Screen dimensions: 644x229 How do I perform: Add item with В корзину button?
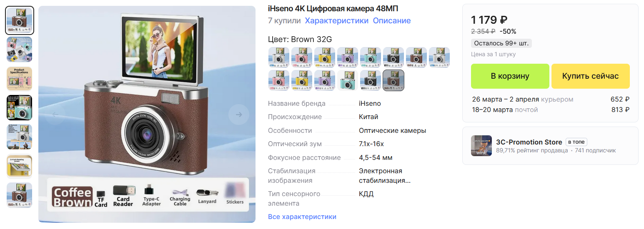[510, 76]
